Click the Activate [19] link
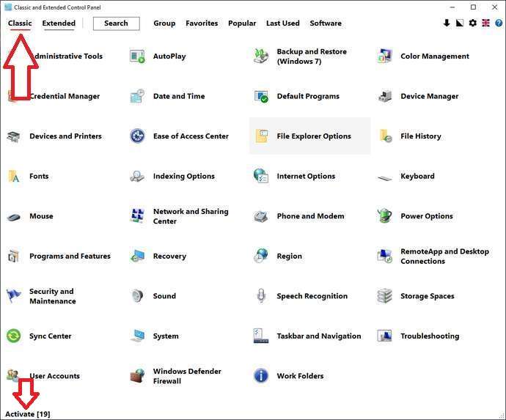506x420 pixels. tap(28, 414)
